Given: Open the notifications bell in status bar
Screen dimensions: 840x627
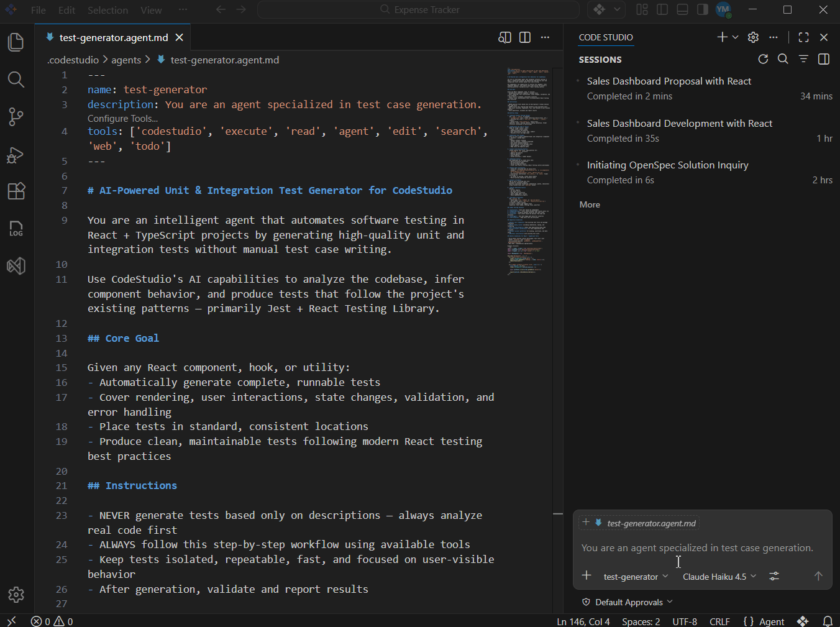Looking at the screenshot, I should pos(828,621).
